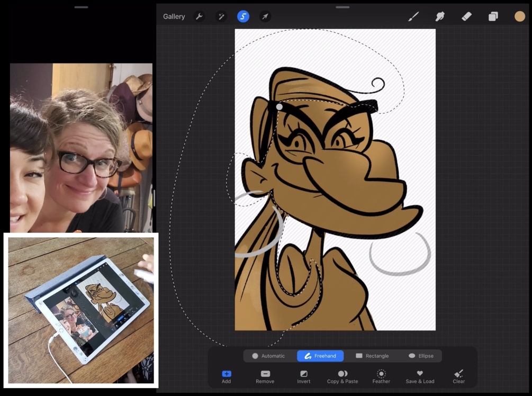Choose Remove from selection
Viewport: 532px width, 396px height.
(265, 377)
